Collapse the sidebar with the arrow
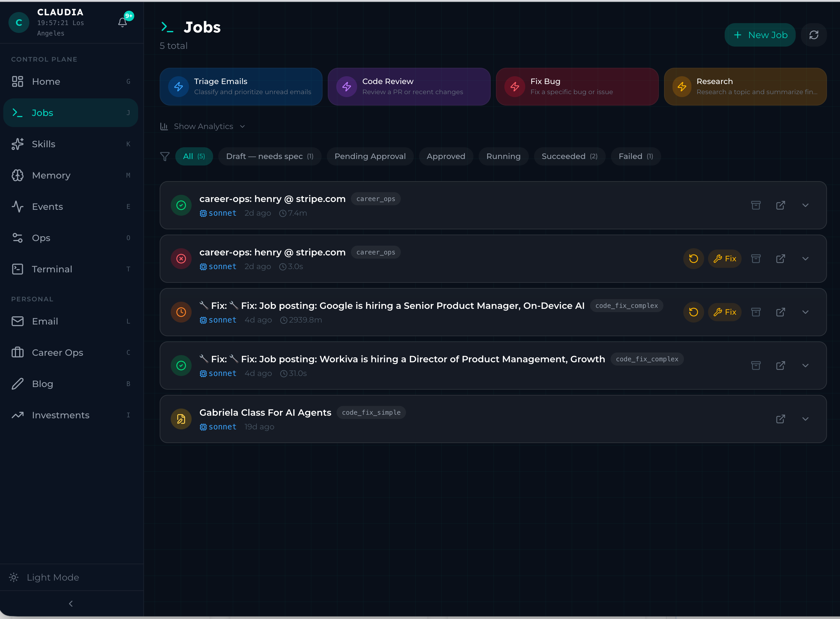Image resolution: width=840 pixels, height=619 pixels. [71, 603]
